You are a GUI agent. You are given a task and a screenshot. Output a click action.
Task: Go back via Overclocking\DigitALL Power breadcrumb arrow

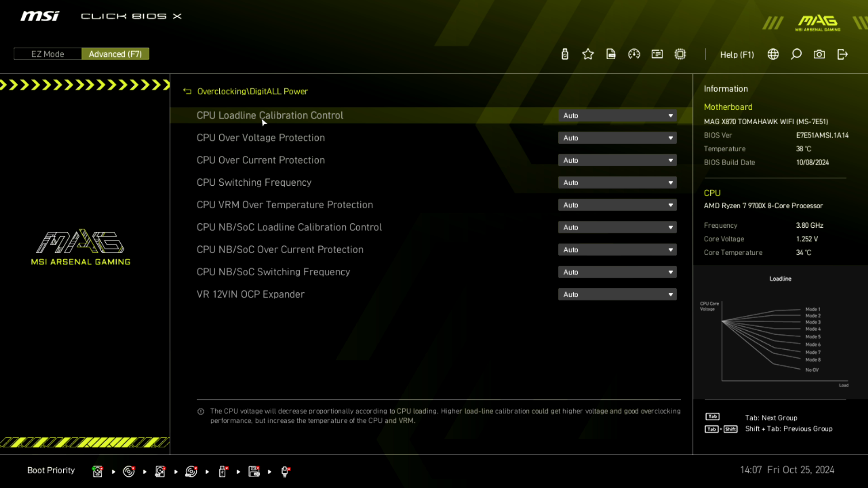coord(187,91)
